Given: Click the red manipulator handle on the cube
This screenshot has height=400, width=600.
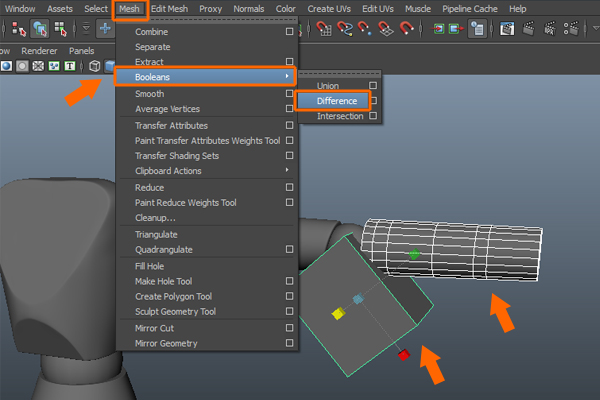Looking at the screenshot, I should click(x=403, y=355).
